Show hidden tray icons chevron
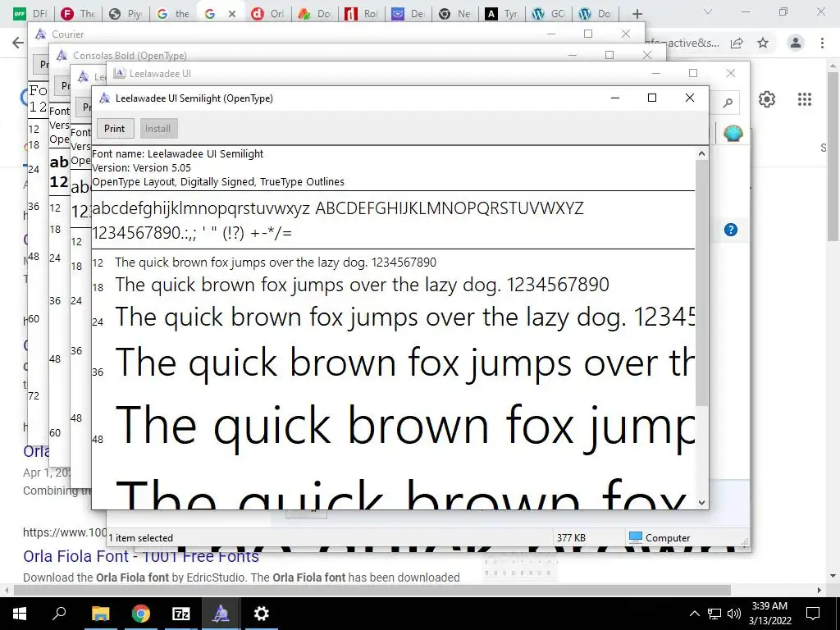The width and height of the screenshot is (840, 630). [694, 614]
